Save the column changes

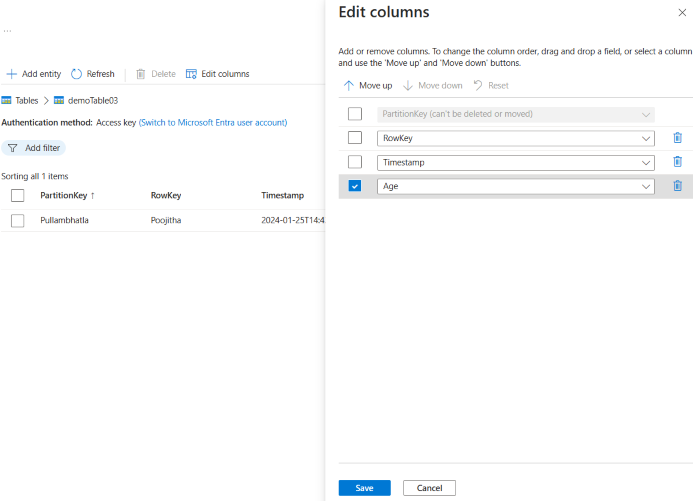click(364, 488)
